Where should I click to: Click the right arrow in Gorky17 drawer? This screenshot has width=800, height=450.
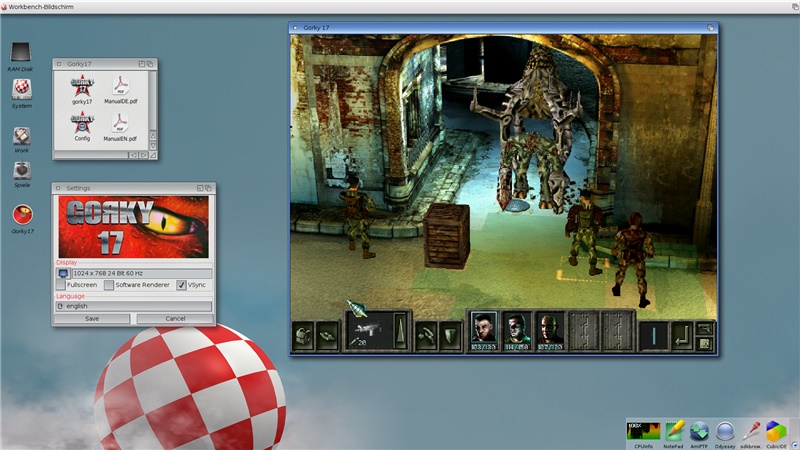pos(143,155)
